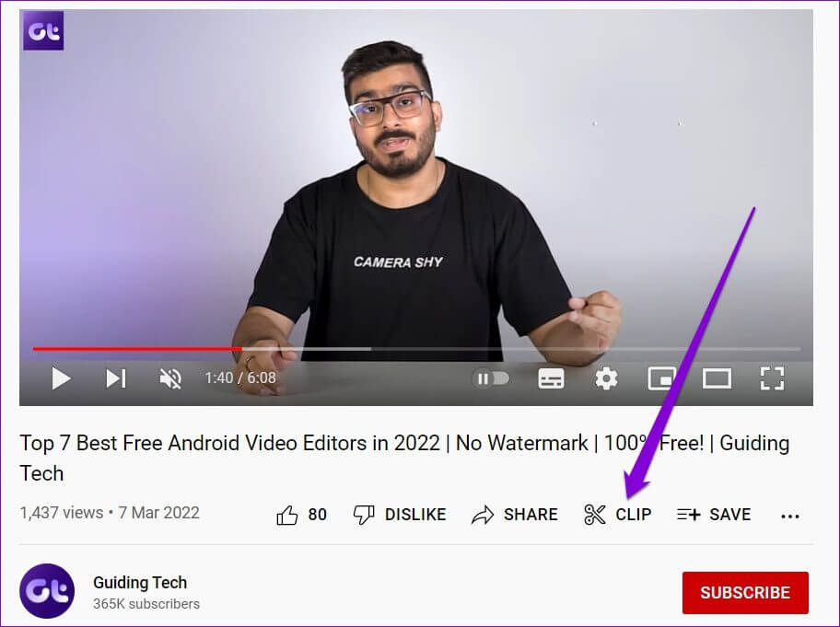Toggle the autoplay switch
The height and width of the screenshot is (627, 840).
490,378
